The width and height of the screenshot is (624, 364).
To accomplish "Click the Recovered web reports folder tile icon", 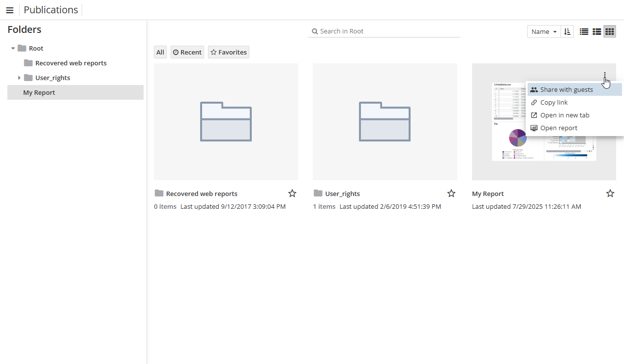I will pyautogui.click(x=226, y=121).
